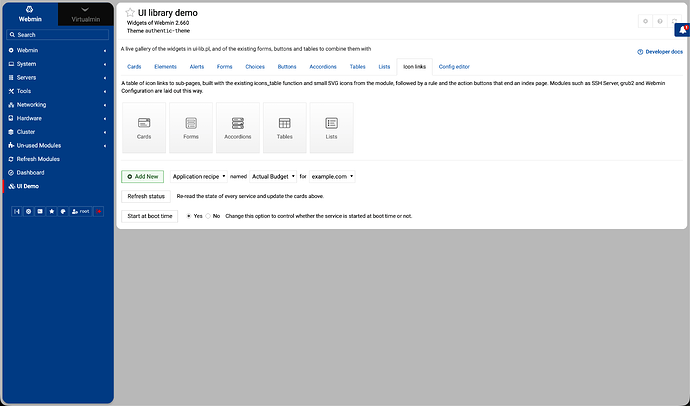This screenshot has width=690, height=406.
Task: Click the Add New button
Action: coord(143,176)
